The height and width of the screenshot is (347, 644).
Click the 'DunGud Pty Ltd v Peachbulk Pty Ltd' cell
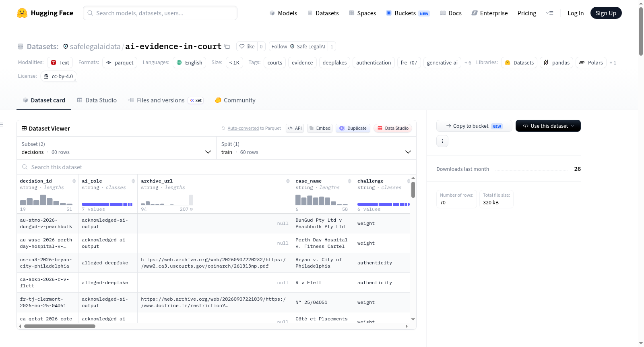[323, 223]
